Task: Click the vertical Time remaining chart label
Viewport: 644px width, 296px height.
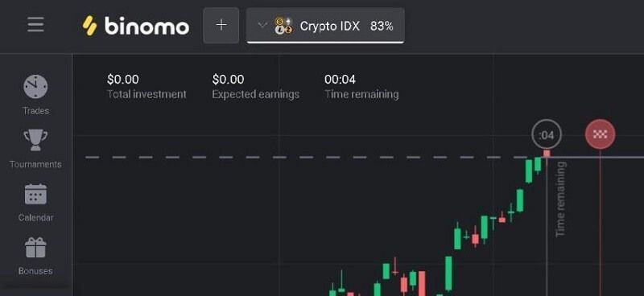Action: 560,199
